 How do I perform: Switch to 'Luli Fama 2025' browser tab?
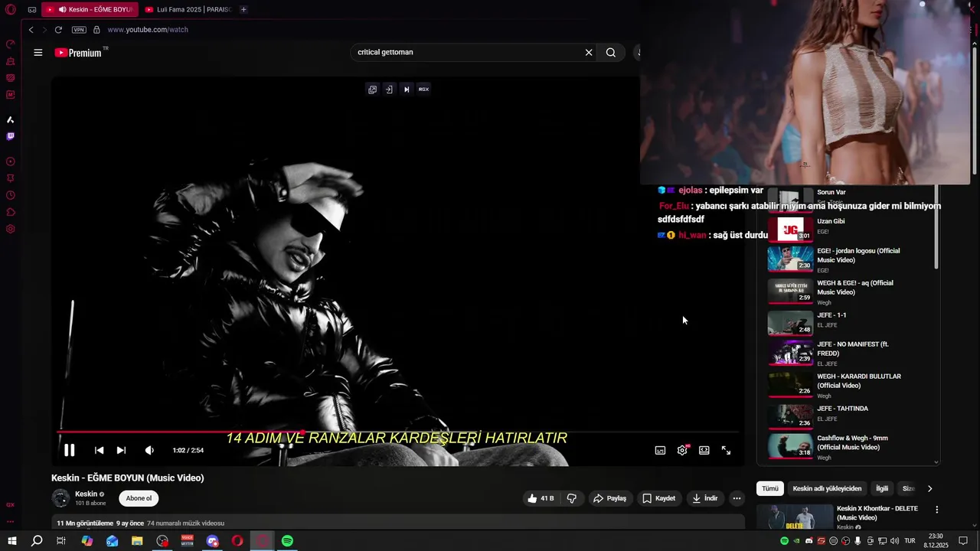pos(188,9)
